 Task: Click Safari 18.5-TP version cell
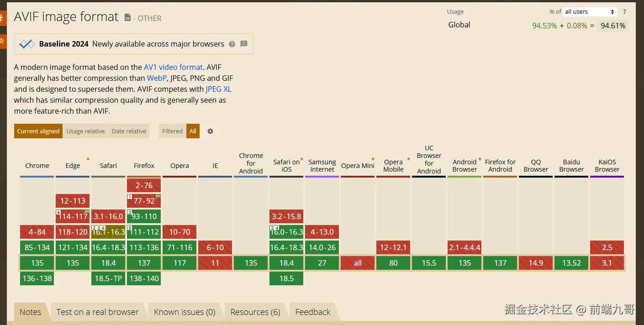tap(108, 278)
